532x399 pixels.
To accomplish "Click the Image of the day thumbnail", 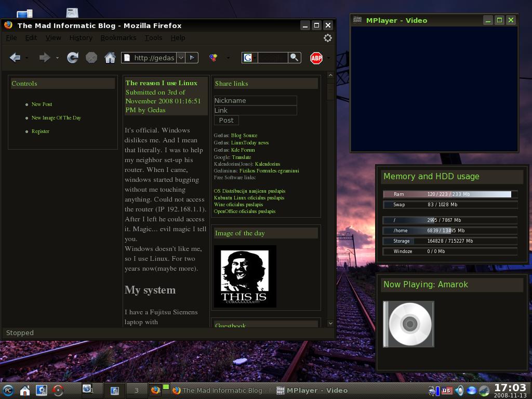I will pyautogui.click(x=245, y=276).
